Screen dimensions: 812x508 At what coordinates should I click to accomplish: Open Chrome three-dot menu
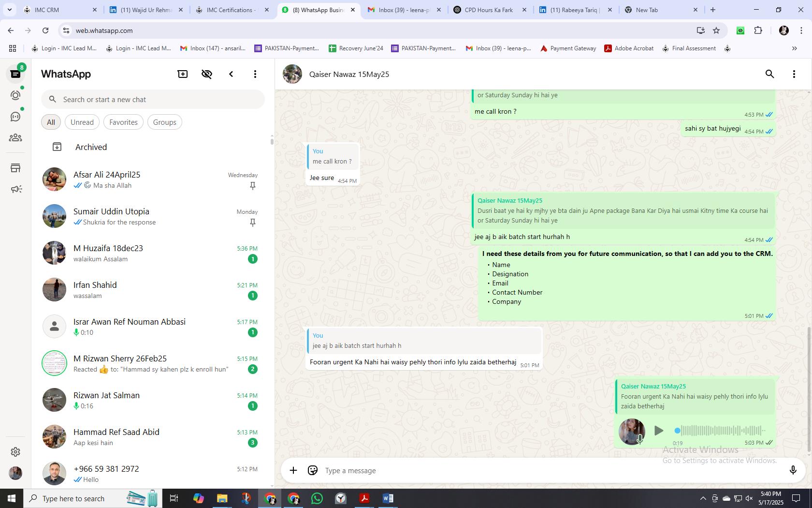[x=801, y=30]
